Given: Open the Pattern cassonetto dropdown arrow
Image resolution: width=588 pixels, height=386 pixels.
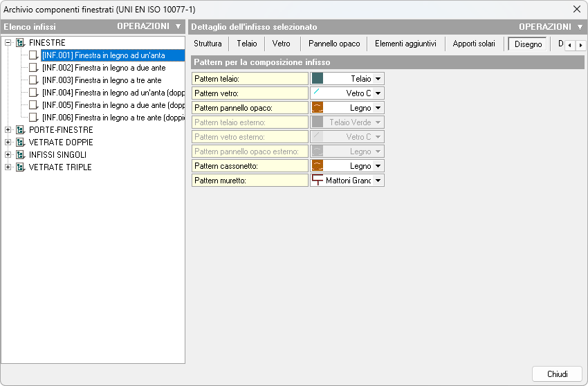Looking at the screenshot, I should [378, 166].
